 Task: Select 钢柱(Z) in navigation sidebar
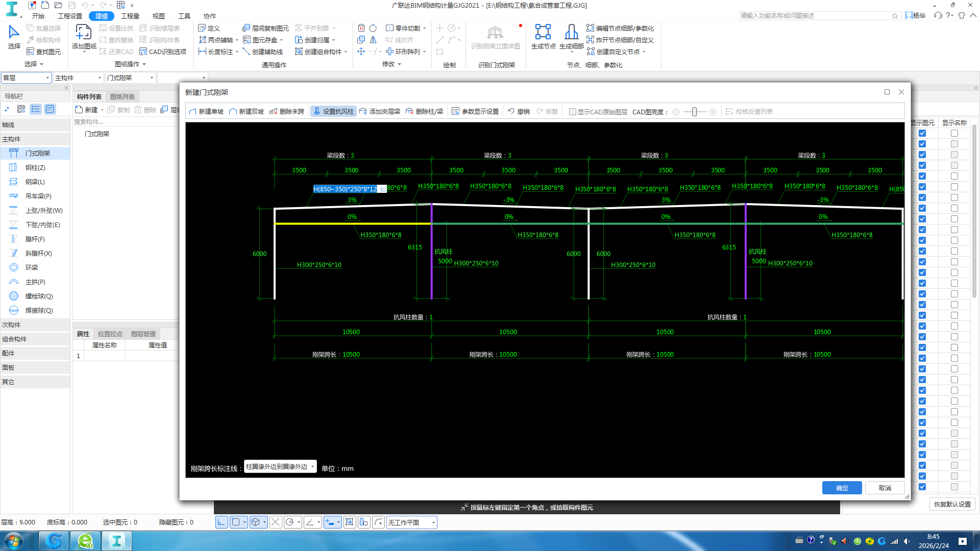click(x=35, y=167)
